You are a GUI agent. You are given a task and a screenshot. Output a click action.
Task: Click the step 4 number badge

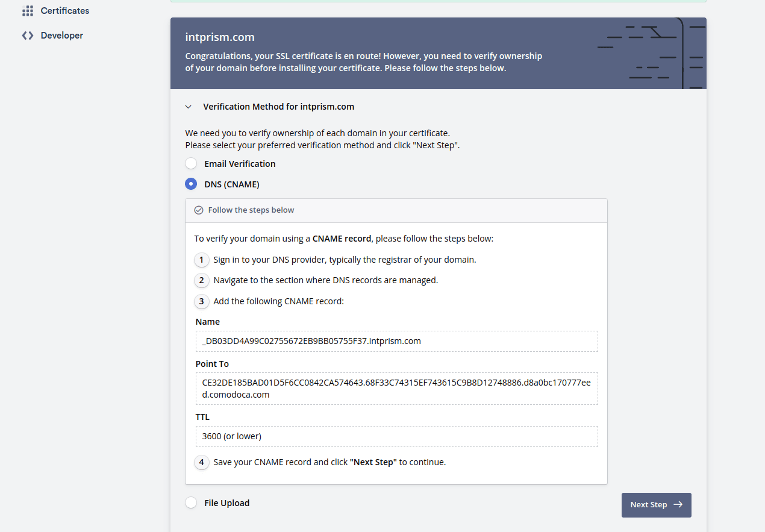coord(202,462)
